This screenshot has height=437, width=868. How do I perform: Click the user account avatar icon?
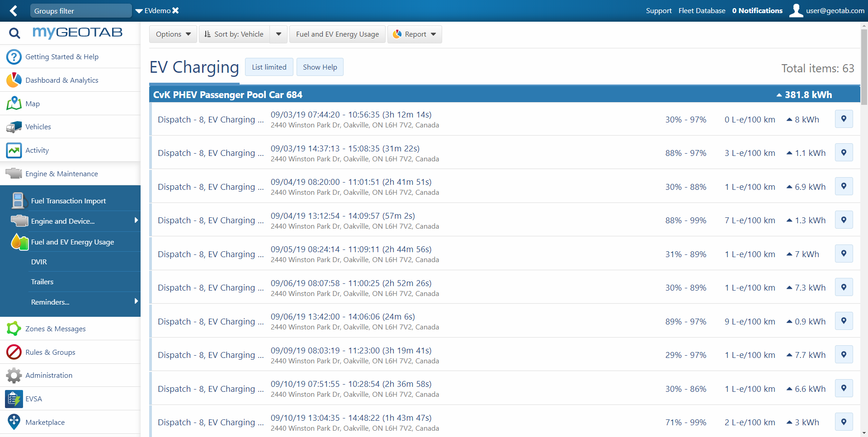(796, 10)
